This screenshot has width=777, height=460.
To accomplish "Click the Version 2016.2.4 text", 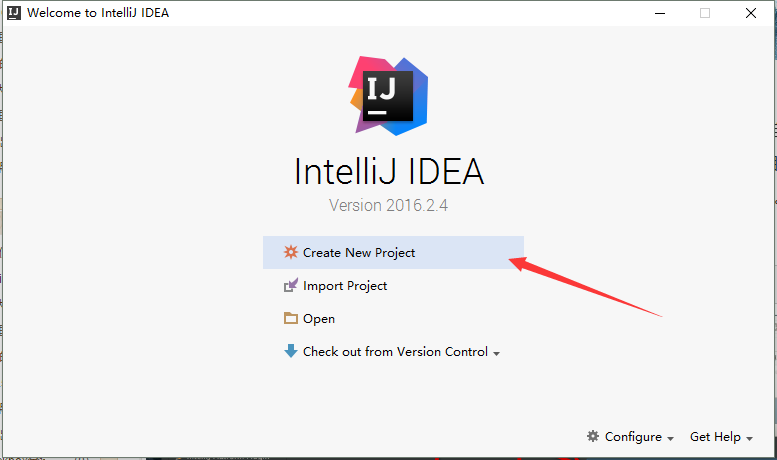I will (x=388, y=205).
